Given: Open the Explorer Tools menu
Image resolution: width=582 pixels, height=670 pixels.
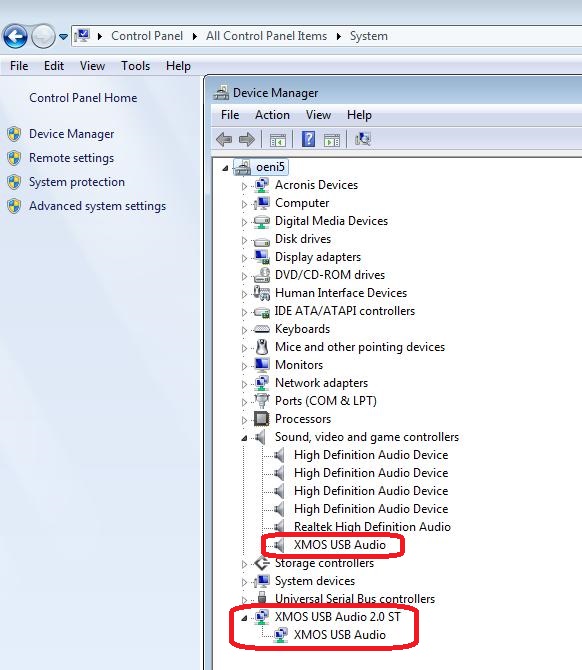Looking at the screenshot, I should click(x=135, y=66).
